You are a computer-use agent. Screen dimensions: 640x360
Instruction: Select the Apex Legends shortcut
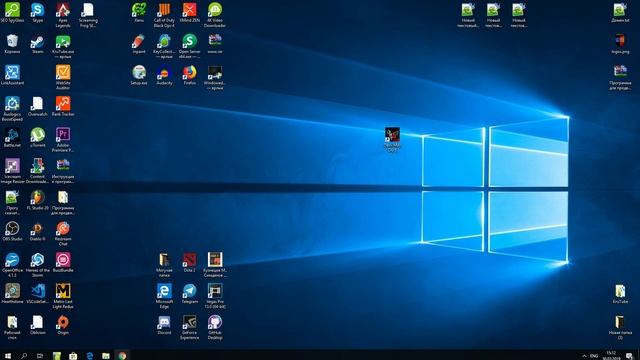[x=63, y=15]
